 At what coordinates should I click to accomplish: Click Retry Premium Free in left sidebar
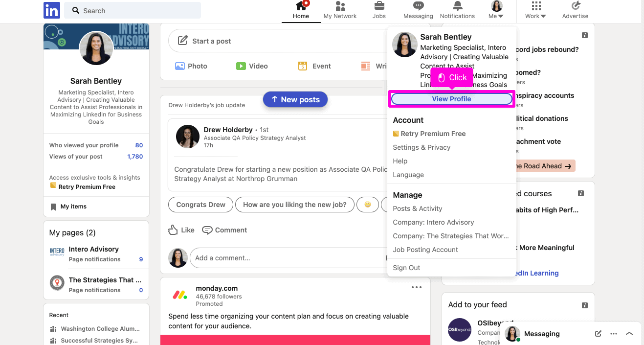click(x=87, y=187)
